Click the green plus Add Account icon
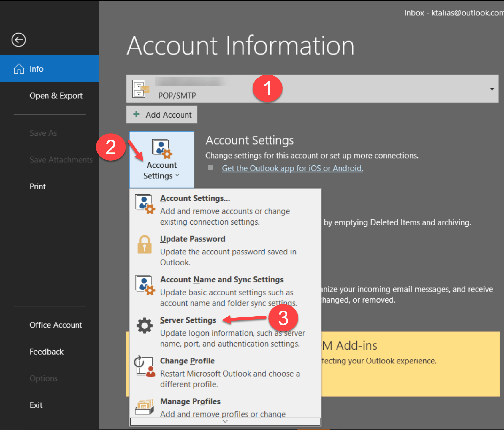The image size is (504, 430). (136, 114)
